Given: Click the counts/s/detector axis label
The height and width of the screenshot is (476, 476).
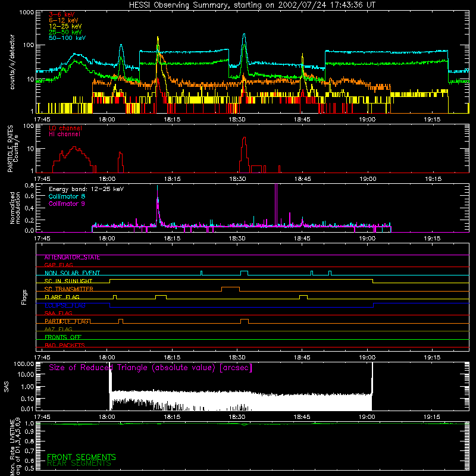Looking at the screenshot, I should pos(12,62).
